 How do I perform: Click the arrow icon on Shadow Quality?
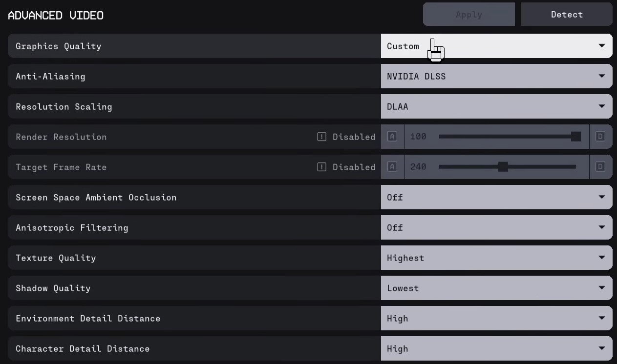(x=601, y=288)
